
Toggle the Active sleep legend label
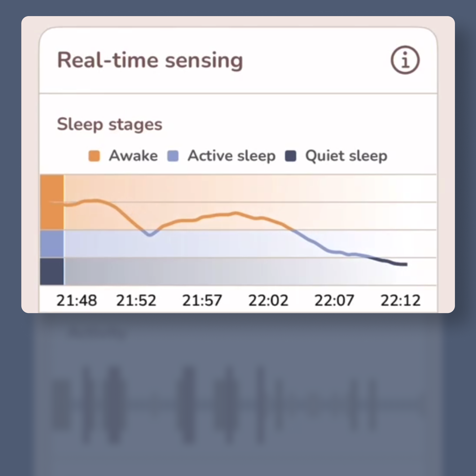(231, 156)
